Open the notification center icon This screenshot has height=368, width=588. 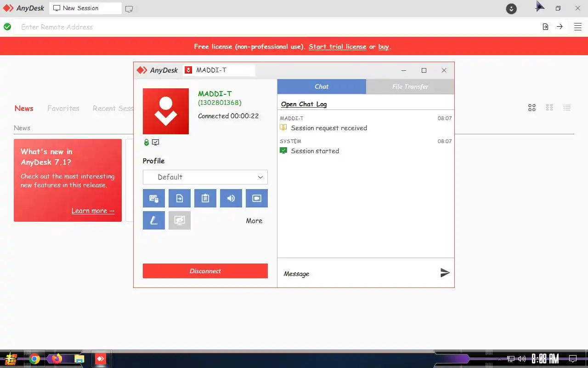[573, 359]
